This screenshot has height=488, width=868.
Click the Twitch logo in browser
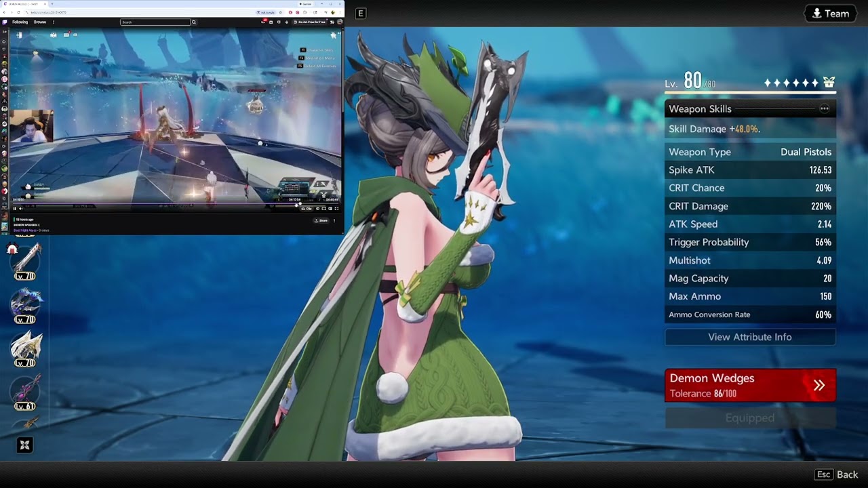click(x=5, y=22)
